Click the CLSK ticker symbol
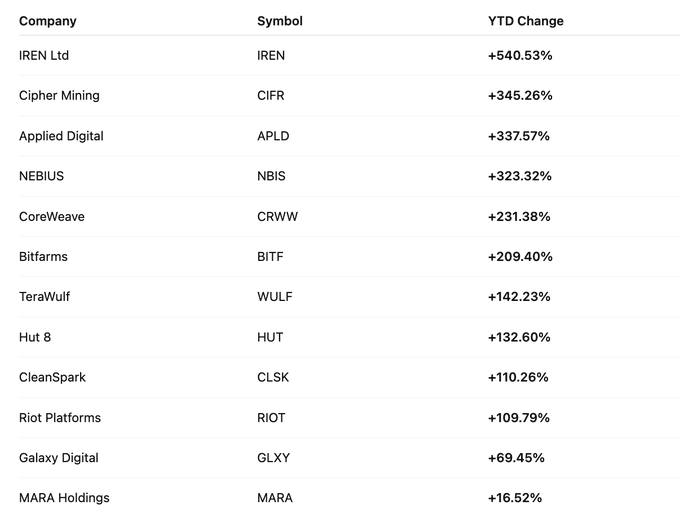Image resolution: width=680 pixels, height=523 pixels. point(272,377)
